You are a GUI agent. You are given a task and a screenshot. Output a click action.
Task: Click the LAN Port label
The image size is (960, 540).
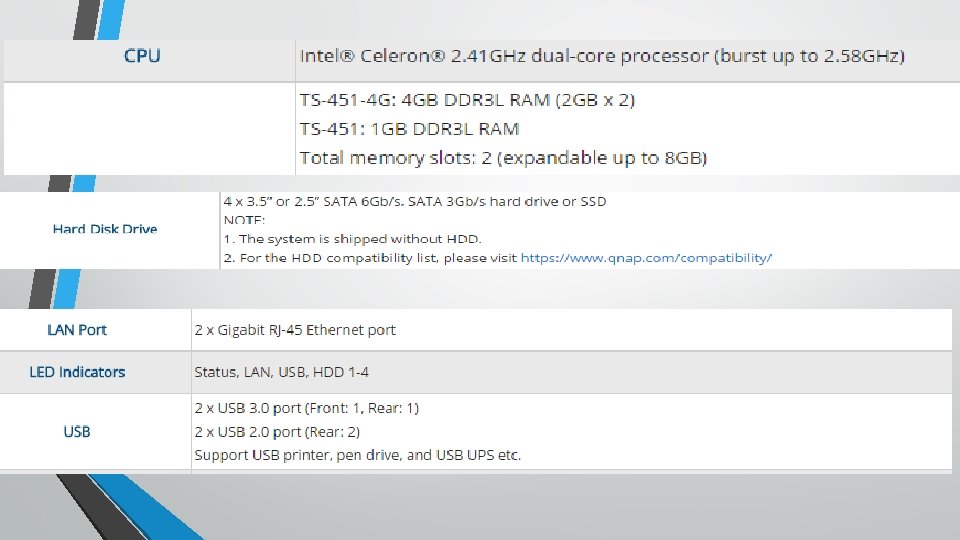click(x=77, y=330)
